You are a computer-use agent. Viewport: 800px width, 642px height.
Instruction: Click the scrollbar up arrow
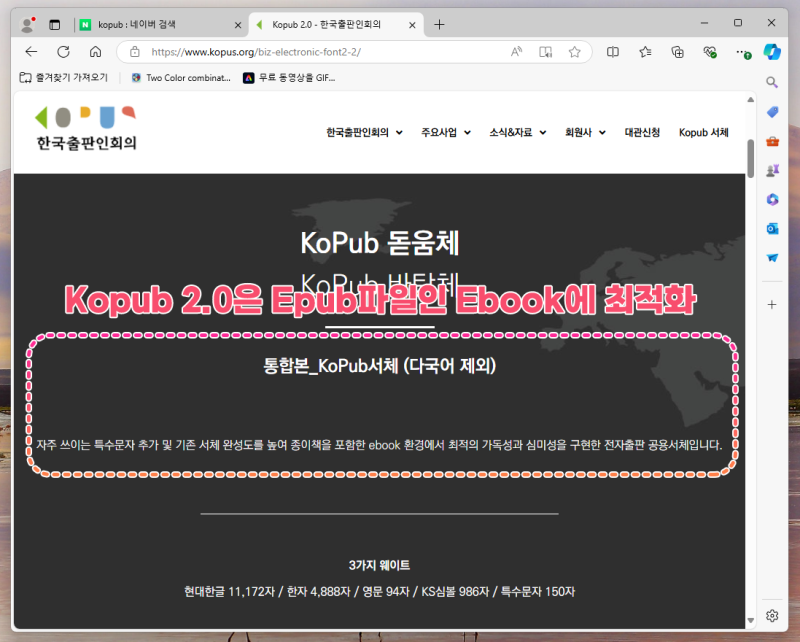tap(751, 100)
